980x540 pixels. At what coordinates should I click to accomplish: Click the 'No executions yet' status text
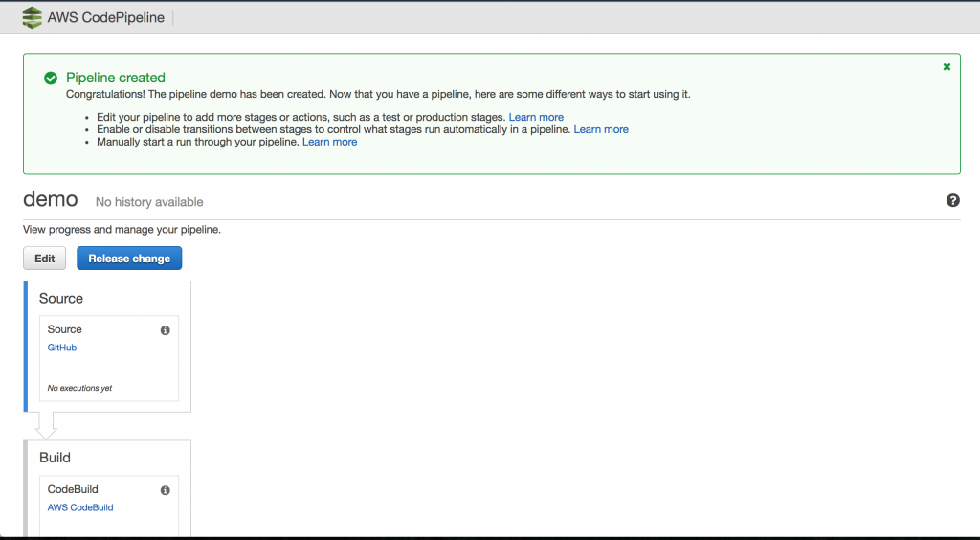[80, 388]
